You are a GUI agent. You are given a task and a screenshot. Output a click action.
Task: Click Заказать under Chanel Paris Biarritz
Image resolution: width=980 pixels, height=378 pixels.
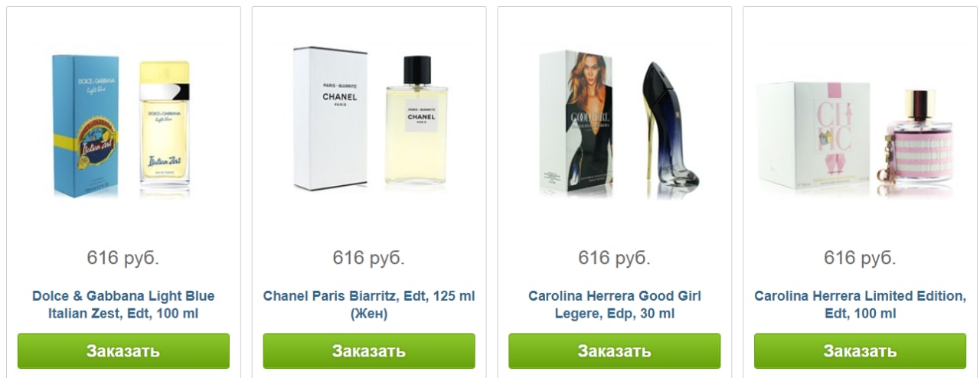[369, 351]
